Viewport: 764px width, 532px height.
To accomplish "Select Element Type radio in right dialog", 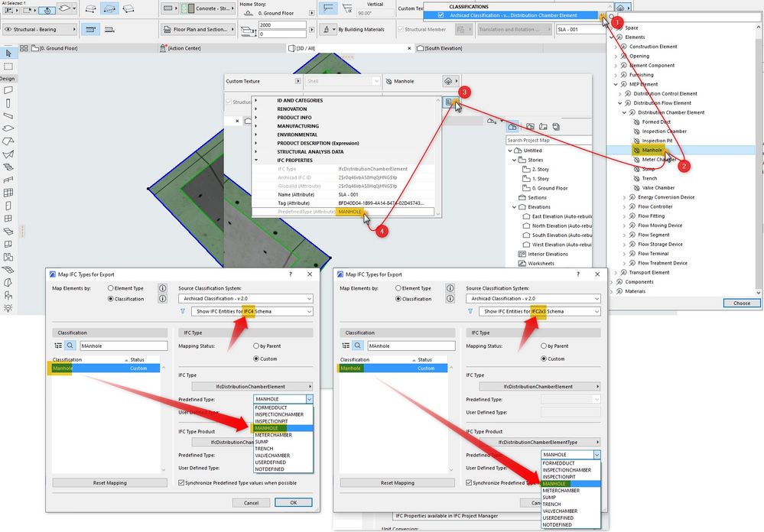I will [398, 288].
